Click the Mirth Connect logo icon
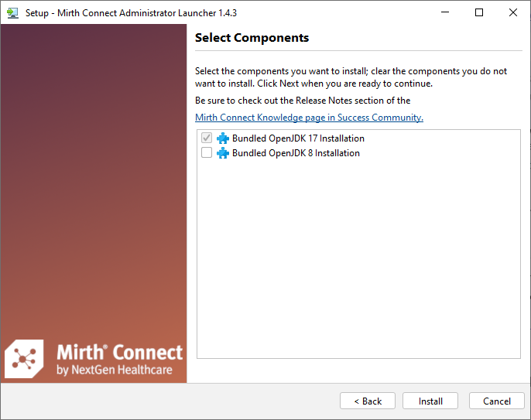 [x=24, y=359]
